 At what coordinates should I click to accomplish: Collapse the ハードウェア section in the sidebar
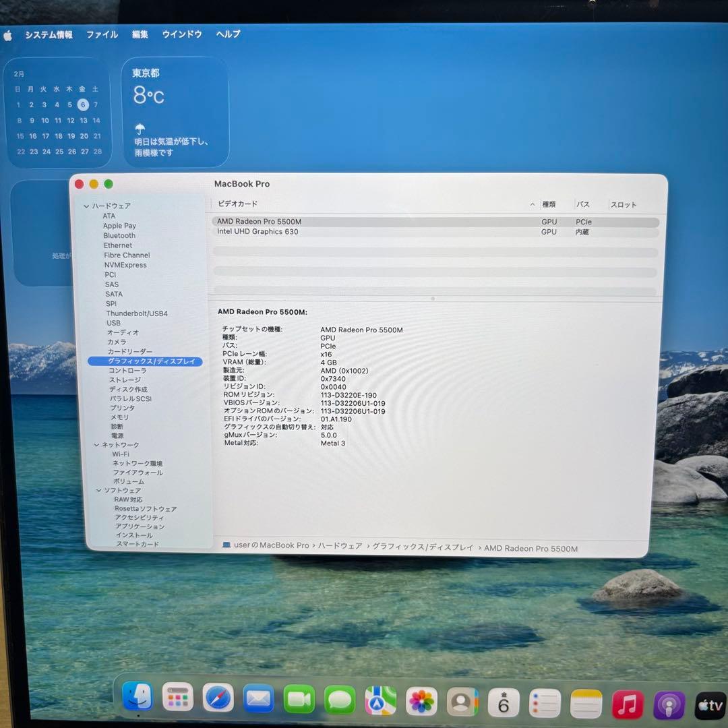tap(87, 206)
